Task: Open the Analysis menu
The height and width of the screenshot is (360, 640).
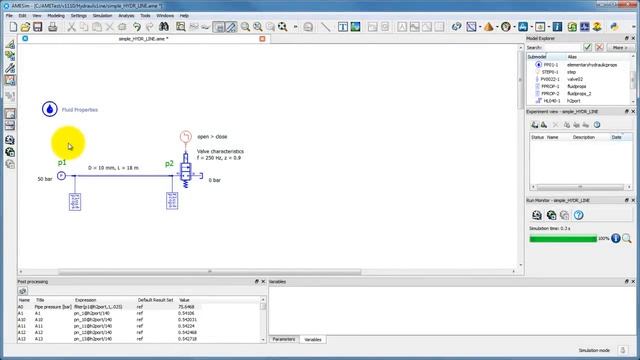Action: pos(126,16)
